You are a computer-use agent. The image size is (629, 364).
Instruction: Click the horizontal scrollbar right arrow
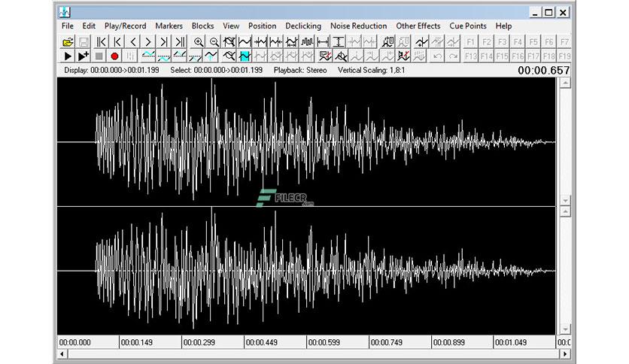(565, 354)
